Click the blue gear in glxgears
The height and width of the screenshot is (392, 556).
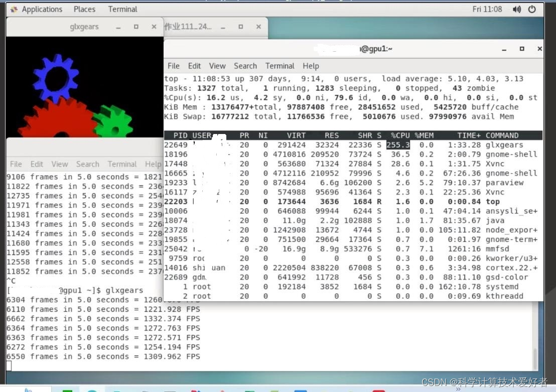pos(56,78)
